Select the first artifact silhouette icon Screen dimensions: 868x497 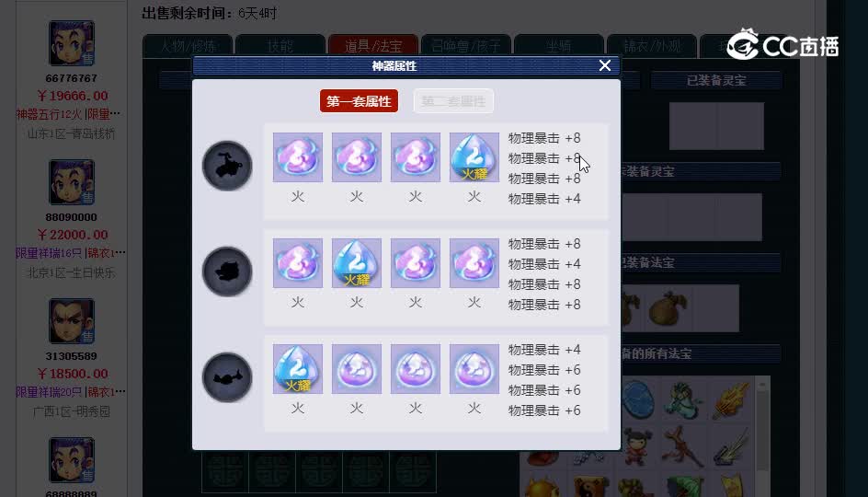point(227,166)
